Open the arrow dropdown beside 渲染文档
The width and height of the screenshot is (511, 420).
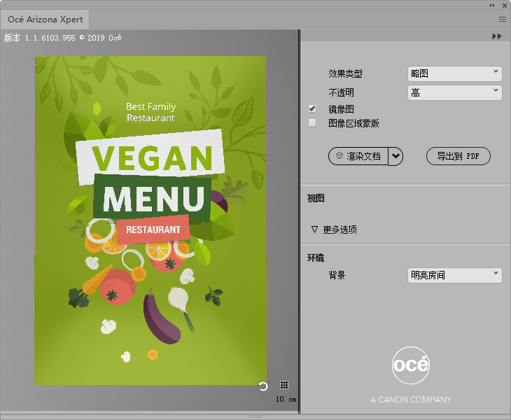(x=396, y=156)
